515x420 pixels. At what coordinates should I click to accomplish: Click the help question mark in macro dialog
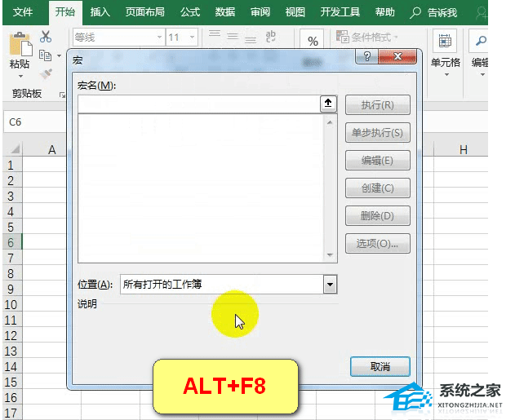coord(367,57)
